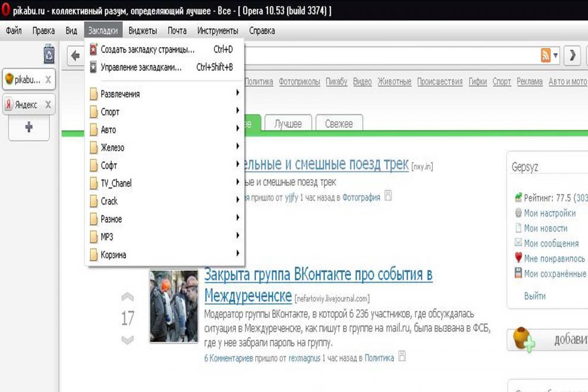Close the Яндекс tab

pos(48,105)
